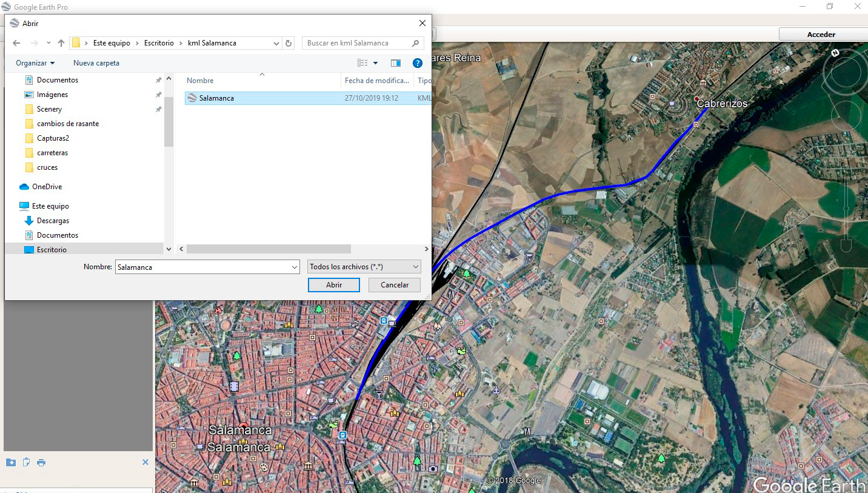Click the horizontal scrollbar of file list

(x=269, y=249)
